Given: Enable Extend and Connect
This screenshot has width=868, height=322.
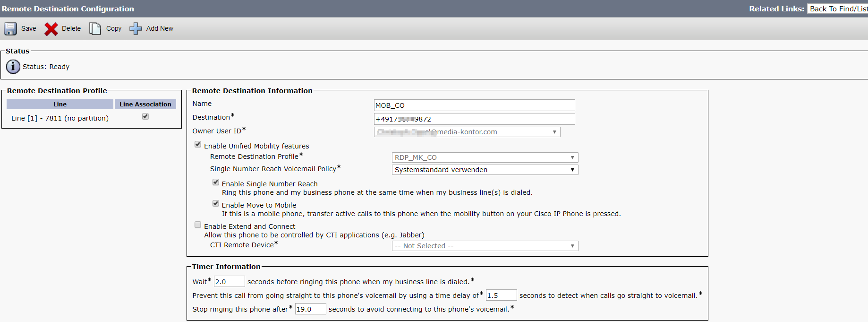Looking at the screenshot, I should (198, 225).
